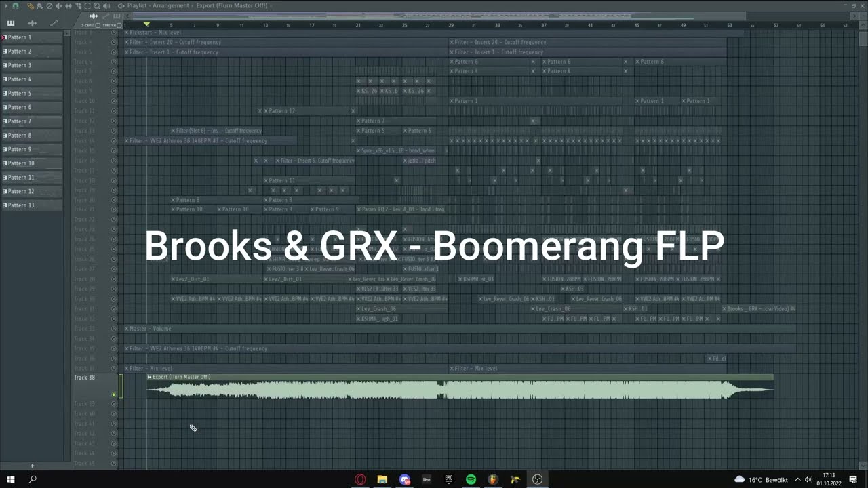Open the Export (!Turn Master Off!) breadcrumb

(232, 5)
